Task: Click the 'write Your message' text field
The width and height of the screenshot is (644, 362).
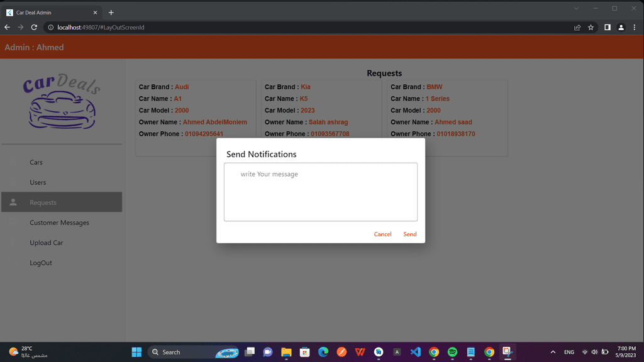Action: pyautogui.click(x=321, y=192)
